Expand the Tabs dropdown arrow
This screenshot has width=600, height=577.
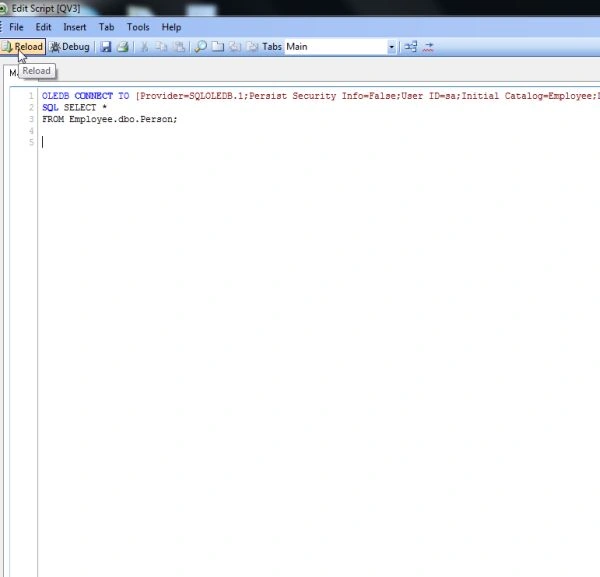tap(391, 47)
